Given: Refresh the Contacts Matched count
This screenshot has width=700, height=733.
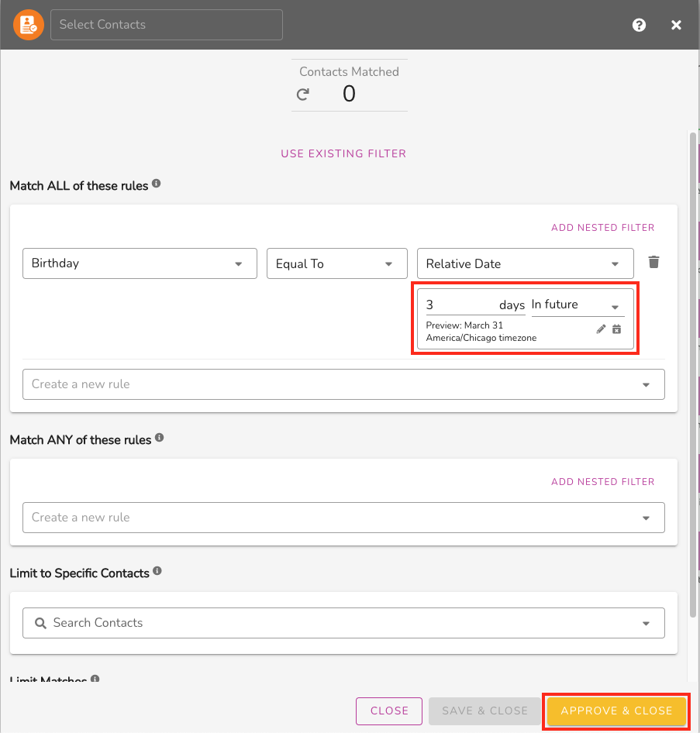Looking at the screenshot, I should 303,95.
